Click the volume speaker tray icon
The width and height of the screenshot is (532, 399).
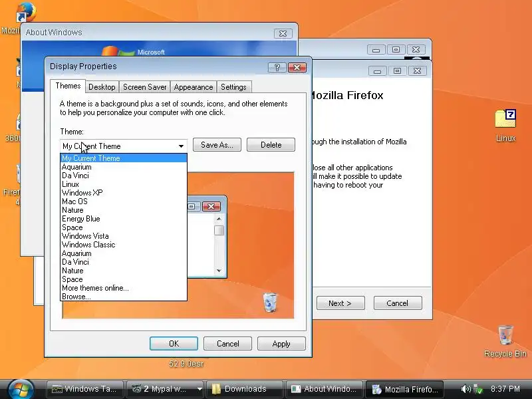coord(465,389)
